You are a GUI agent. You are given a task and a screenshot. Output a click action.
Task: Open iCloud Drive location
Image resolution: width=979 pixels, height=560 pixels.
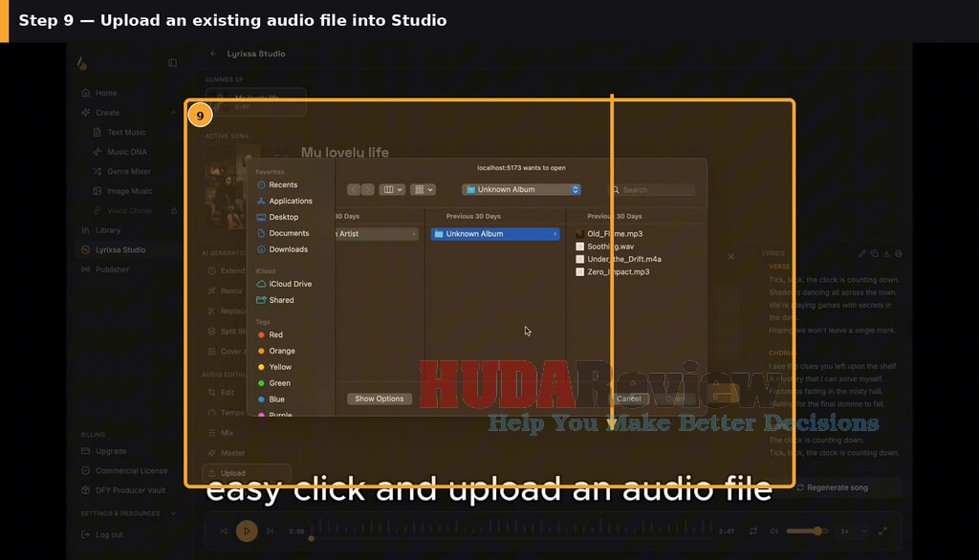[284, 284]
